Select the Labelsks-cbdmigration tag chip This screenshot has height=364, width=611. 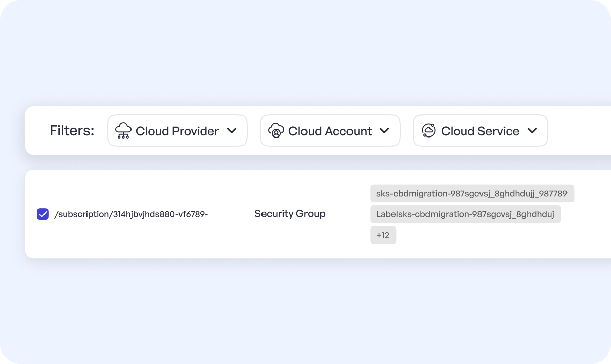[x=465, y=214]
